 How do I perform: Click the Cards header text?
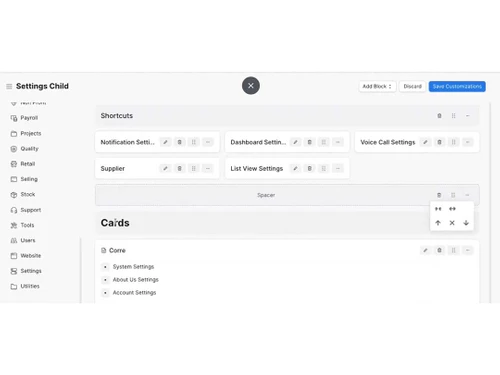pyautogui.click(x=115, y=223)
